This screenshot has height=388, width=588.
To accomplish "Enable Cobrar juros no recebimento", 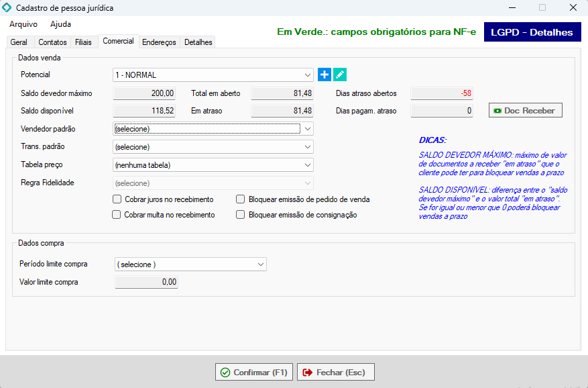I will [117, 199].
